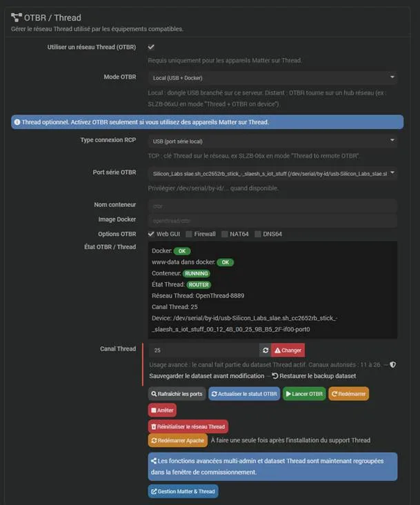Open Gestion Matter & Thread window
Image resolution: width=420 pixels, height=505 pixels.
point(183,491)
